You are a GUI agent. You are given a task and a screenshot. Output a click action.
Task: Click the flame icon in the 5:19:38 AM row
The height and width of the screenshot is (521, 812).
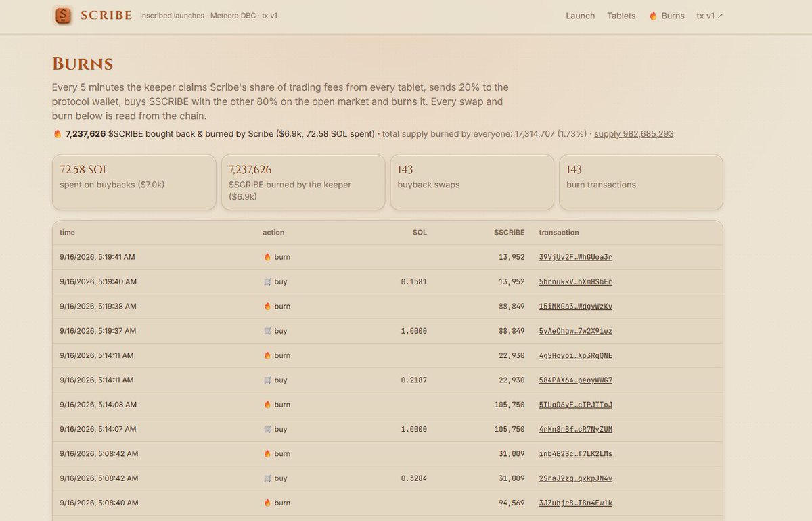[x=267, y=307]
